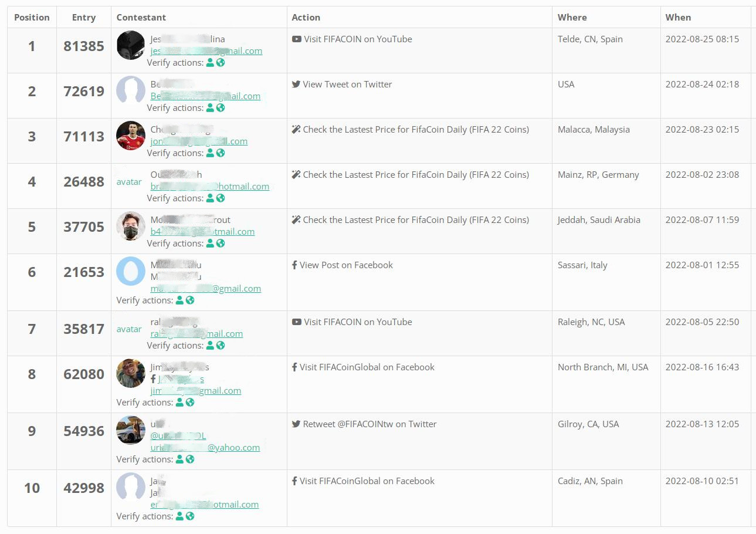Image resolution: width=756 pixels, height=534 pixels.
Task: Click YouTube icon in position 7's action
Action: coord(297,322)
